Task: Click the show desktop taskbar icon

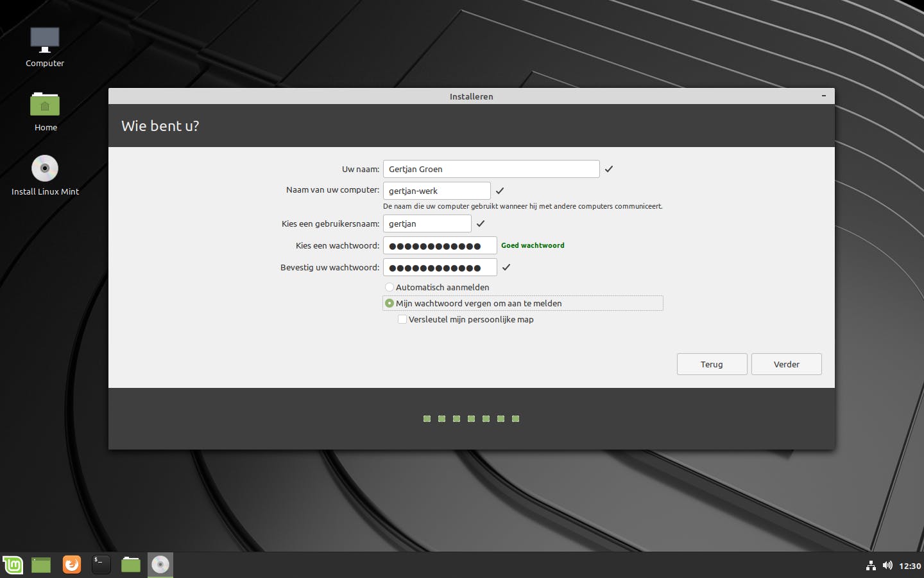Action: pyautogui.click(x=42, y=565)
